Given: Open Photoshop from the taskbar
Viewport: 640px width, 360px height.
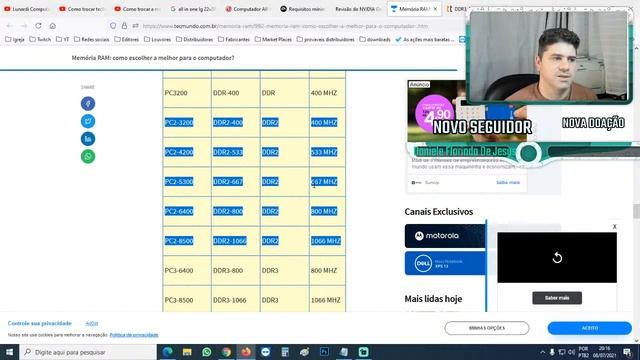Looking at the screenshot, I should point(324,352).
